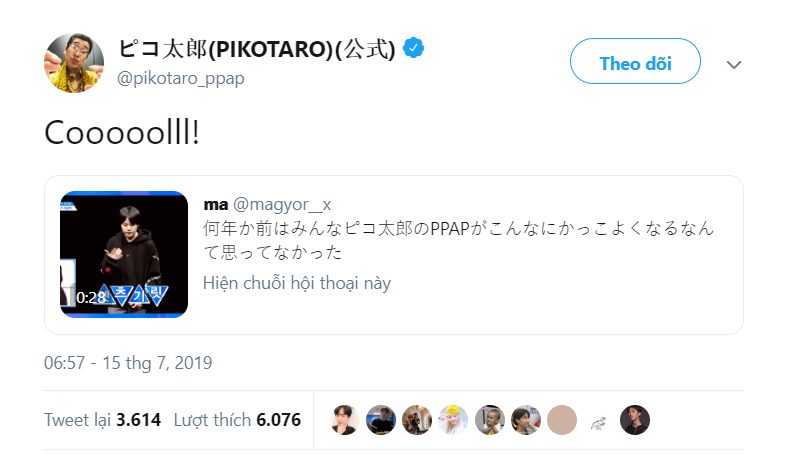Click PIKOTARO's profile avatar picture
The image size is (790, 454).
tap(74, 62)
